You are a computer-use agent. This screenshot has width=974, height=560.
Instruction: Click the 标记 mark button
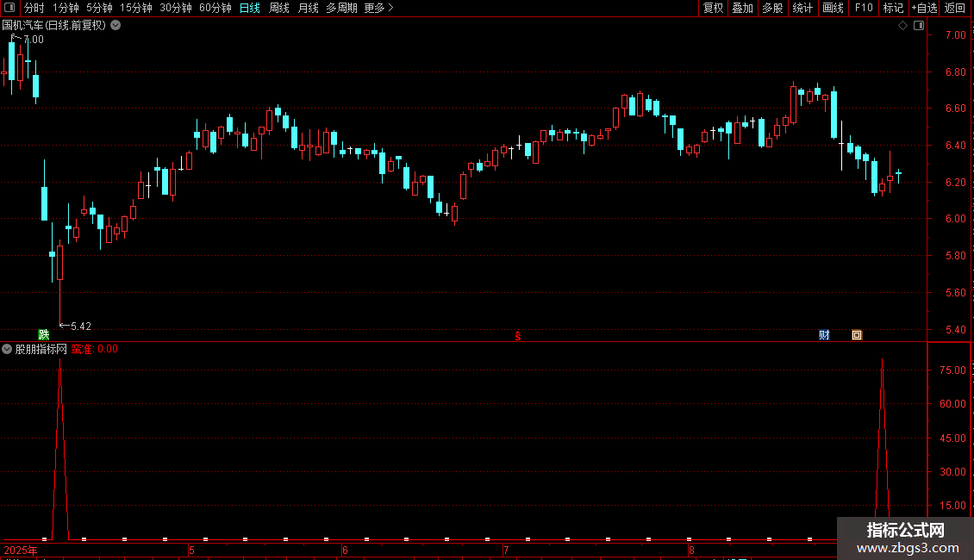(893, 8)
